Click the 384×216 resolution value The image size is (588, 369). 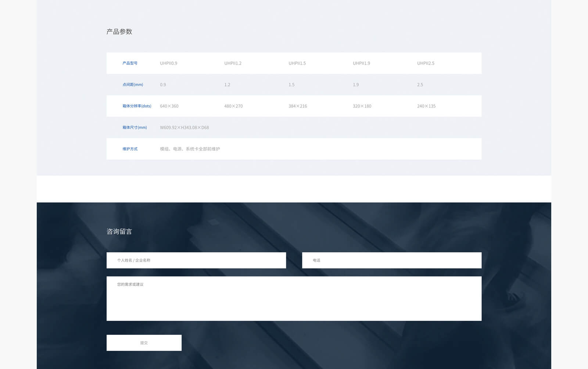298,106
